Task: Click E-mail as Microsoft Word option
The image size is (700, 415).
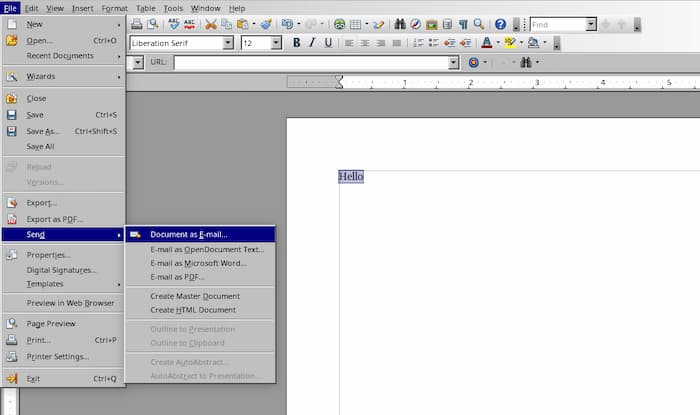Action: pyautogui.click(x=198, y=263)
